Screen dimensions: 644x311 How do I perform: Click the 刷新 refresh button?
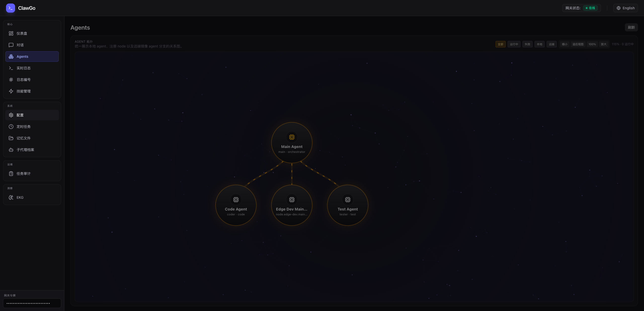click(631, 27)
